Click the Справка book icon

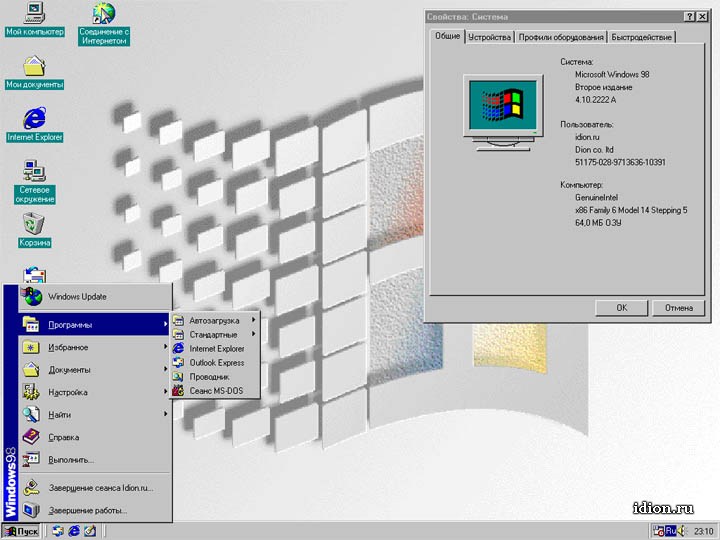tap(31, 437)
